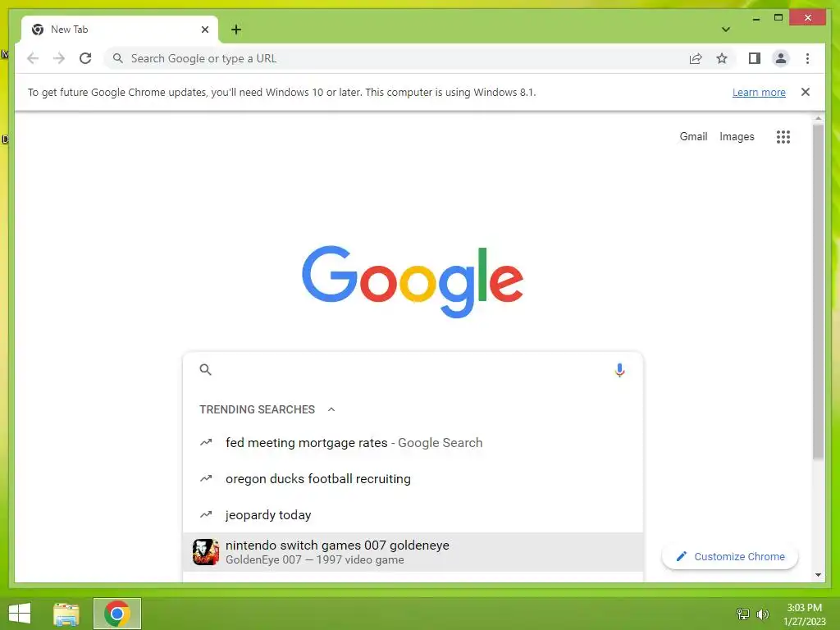Choose 'jeopardy today' trending search
Screen dimensions: 840x630
[413, 515]
